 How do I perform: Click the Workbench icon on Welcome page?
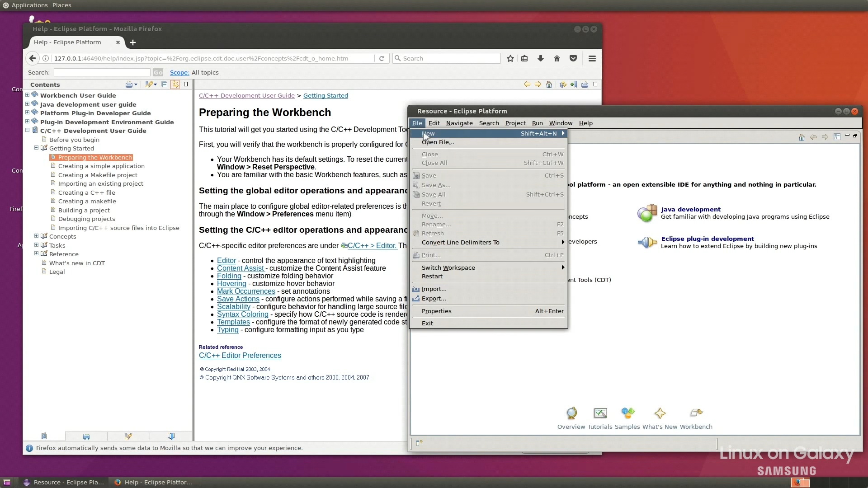[x=696, y=413]
